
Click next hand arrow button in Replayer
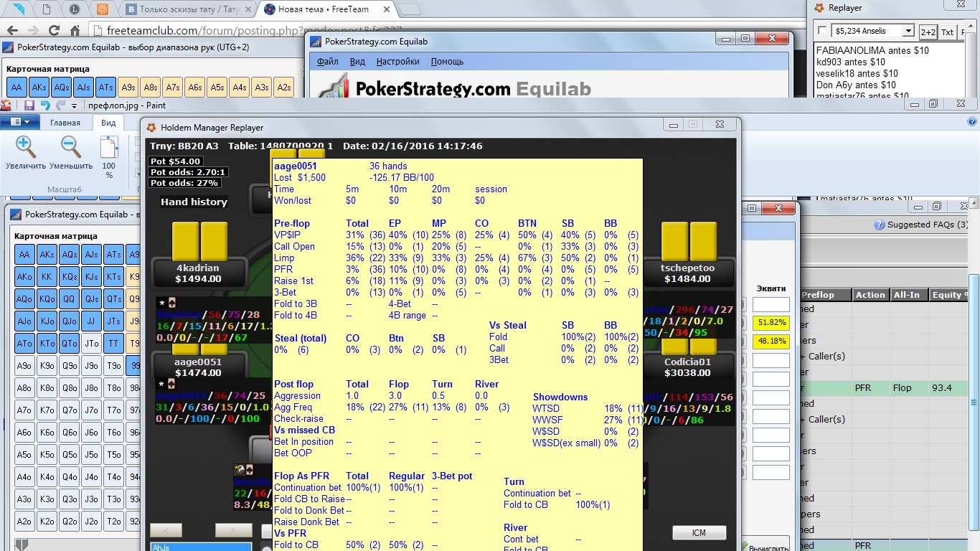tap(235, 530)
